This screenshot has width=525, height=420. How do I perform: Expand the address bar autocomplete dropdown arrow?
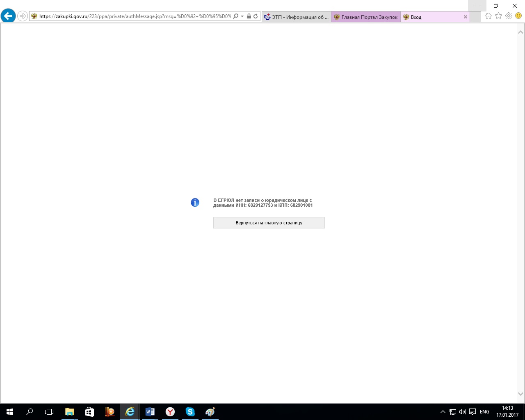[x=242, y=16]
